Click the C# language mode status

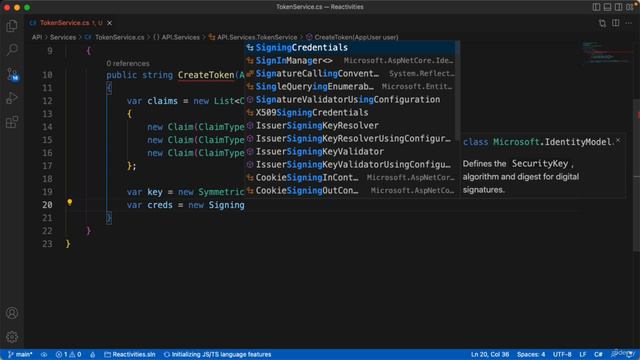pyautogui.click(x=598, y=354)
